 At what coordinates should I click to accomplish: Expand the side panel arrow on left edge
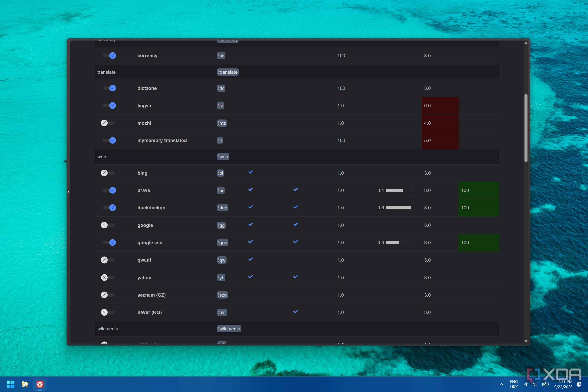click(x=68, y=192)
